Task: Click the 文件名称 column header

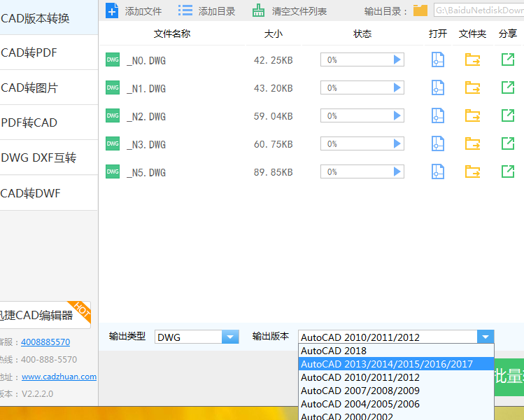Action: click(x=172, y=34)
